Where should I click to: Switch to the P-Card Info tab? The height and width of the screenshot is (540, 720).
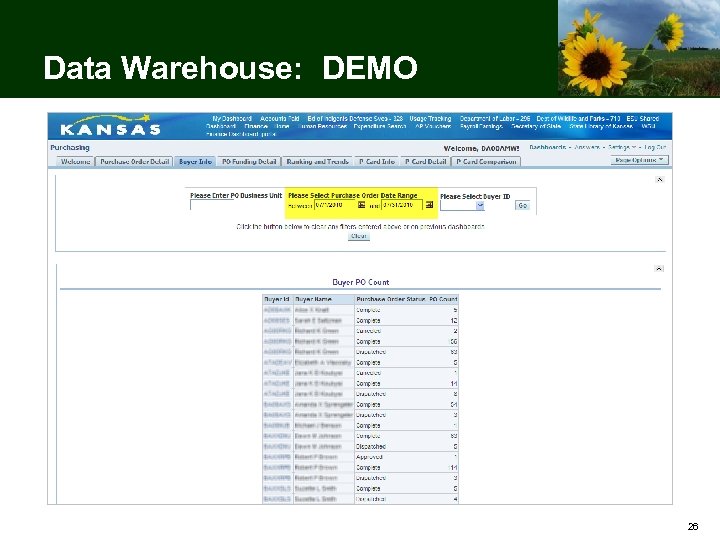377,161
